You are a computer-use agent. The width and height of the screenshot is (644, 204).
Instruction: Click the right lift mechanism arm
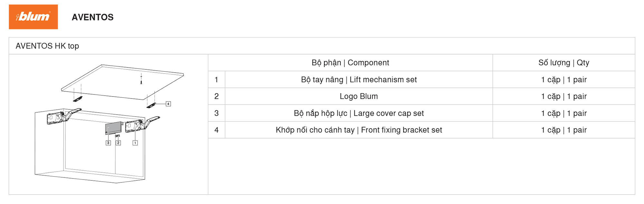point(142,124)
